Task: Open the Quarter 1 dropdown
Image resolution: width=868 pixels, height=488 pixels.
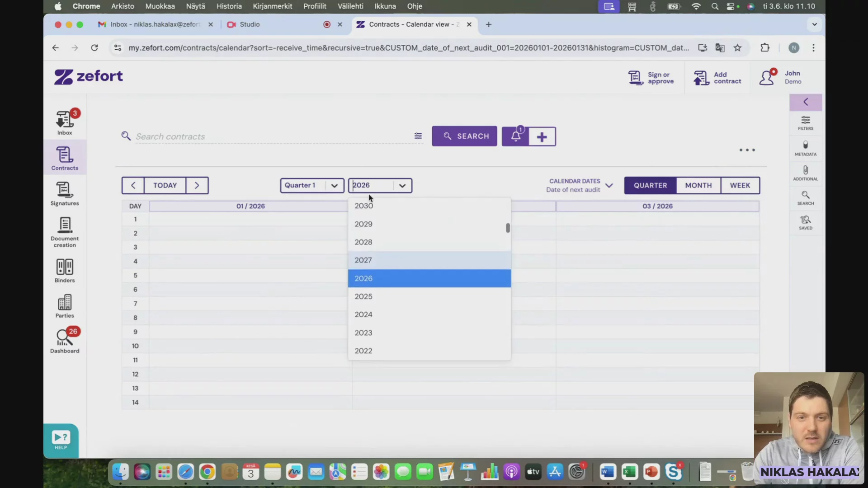Action: 312,185
